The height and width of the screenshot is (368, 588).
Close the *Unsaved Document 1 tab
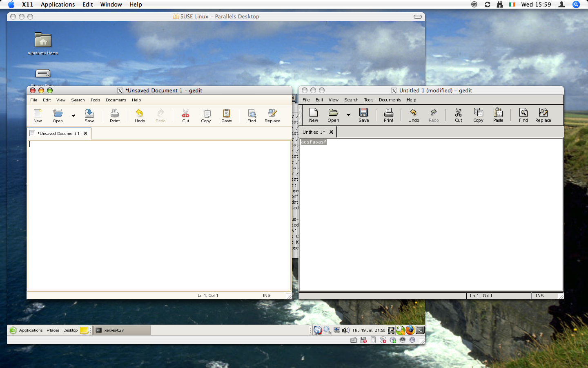point(85,133)
